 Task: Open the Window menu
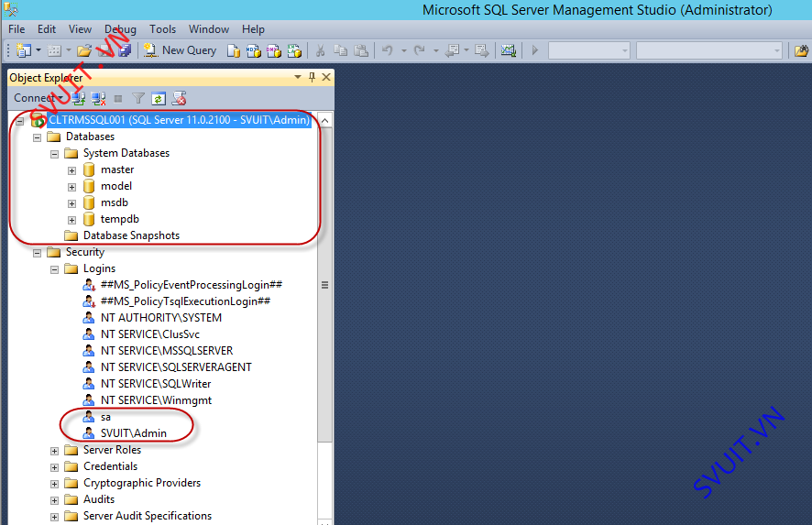pyautogui.click(x=209, y=29)
